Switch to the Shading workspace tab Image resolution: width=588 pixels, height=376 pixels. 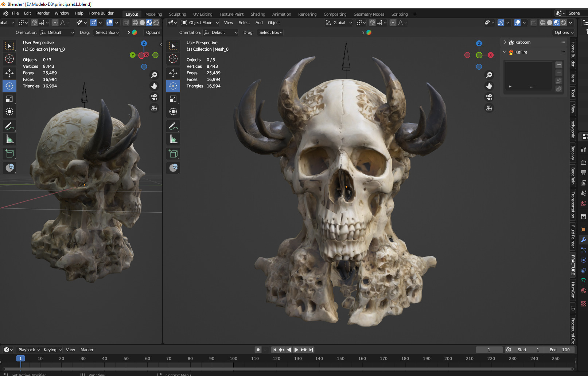coord(258,14)
